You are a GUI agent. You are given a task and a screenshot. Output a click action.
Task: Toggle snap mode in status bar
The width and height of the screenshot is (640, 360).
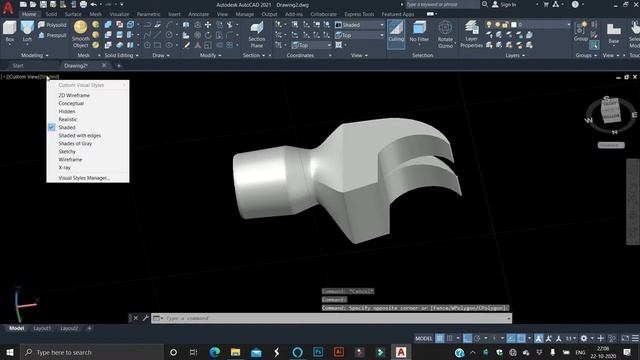pos(450,338)
